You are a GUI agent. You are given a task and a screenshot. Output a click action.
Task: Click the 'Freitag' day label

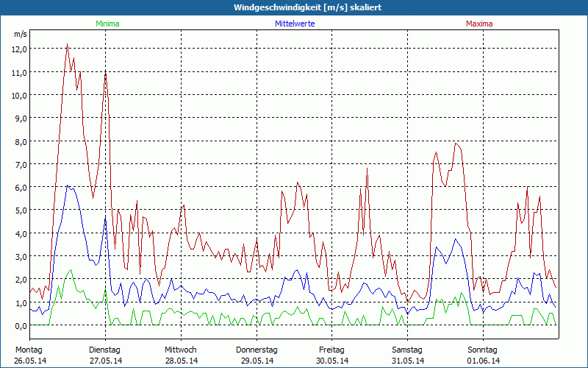point(332,350)
